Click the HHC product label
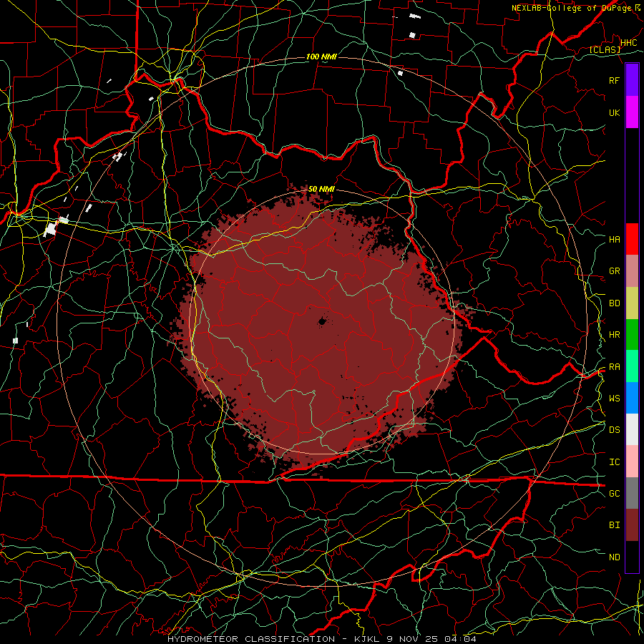 (628, 43)
